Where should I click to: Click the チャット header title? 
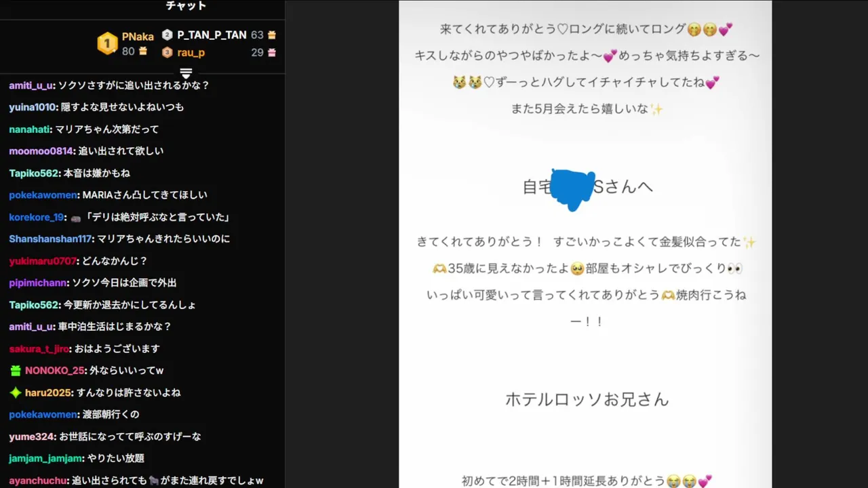[186, 5]
